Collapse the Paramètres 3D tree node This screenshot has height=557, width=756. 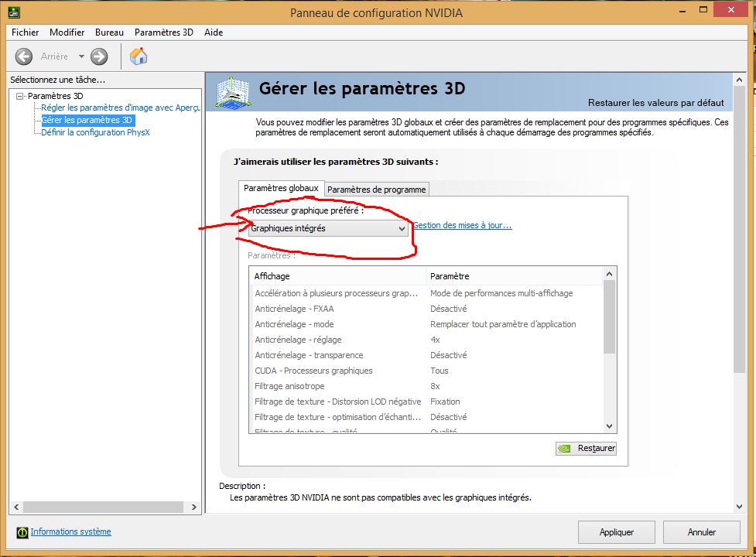19,96
